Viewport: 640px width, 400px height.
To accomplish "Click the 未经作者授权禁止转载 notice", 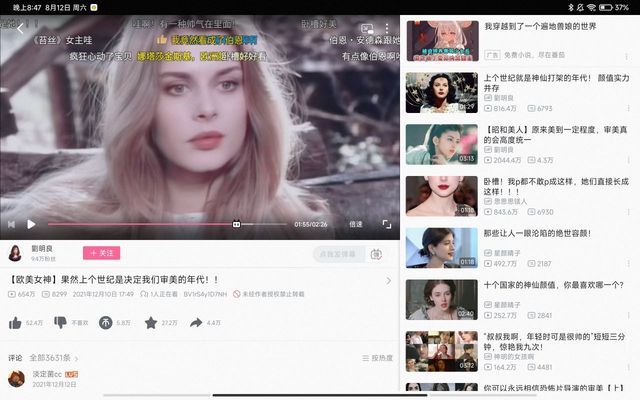I will tap(269, 294).
